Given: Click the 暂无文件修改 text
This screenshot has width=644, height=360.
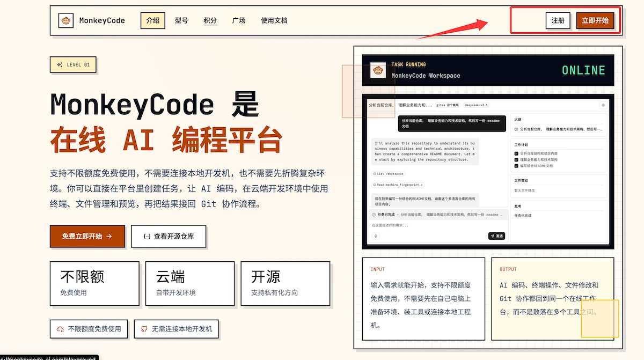Looking at the screenshot, I should [x=524, y=190].
